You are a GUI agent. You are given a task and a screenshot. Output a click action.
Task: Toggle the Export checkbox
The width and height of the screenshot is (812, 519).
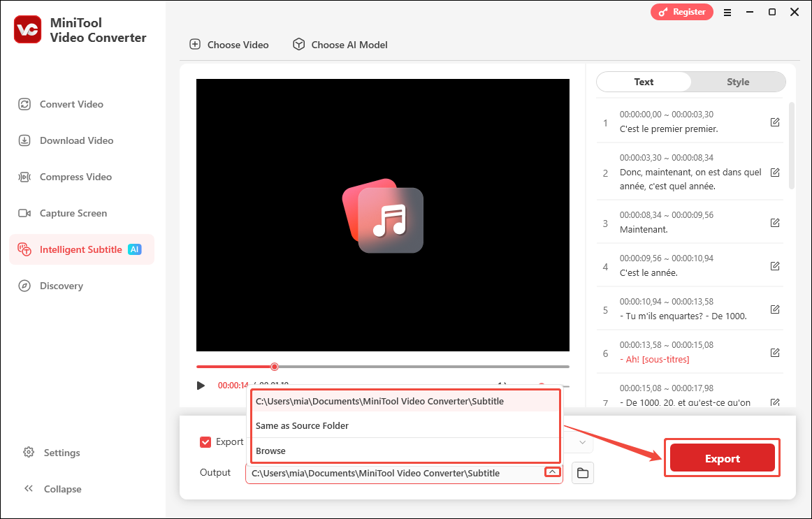click(x=205, y=441)
